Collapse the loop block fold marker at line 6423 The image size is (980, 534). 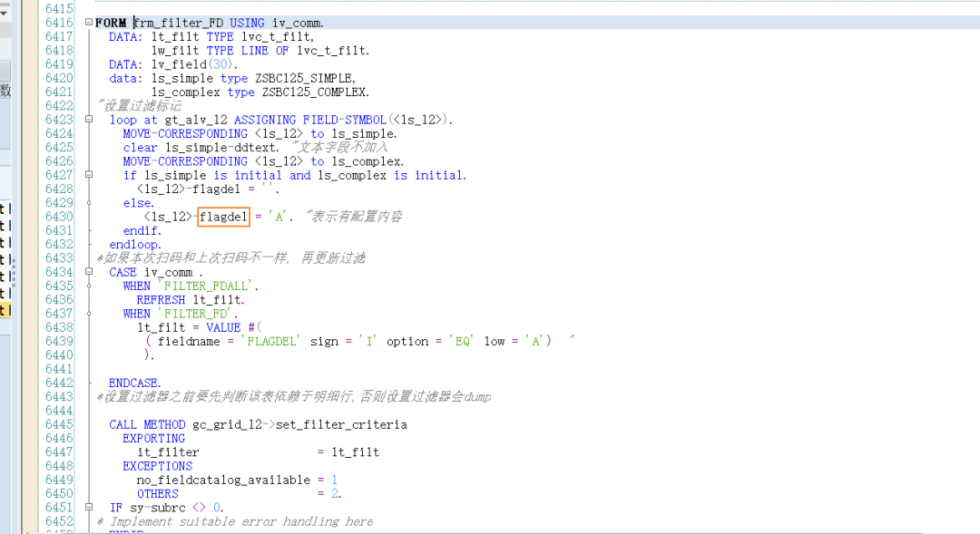click(x=89, y=120)
